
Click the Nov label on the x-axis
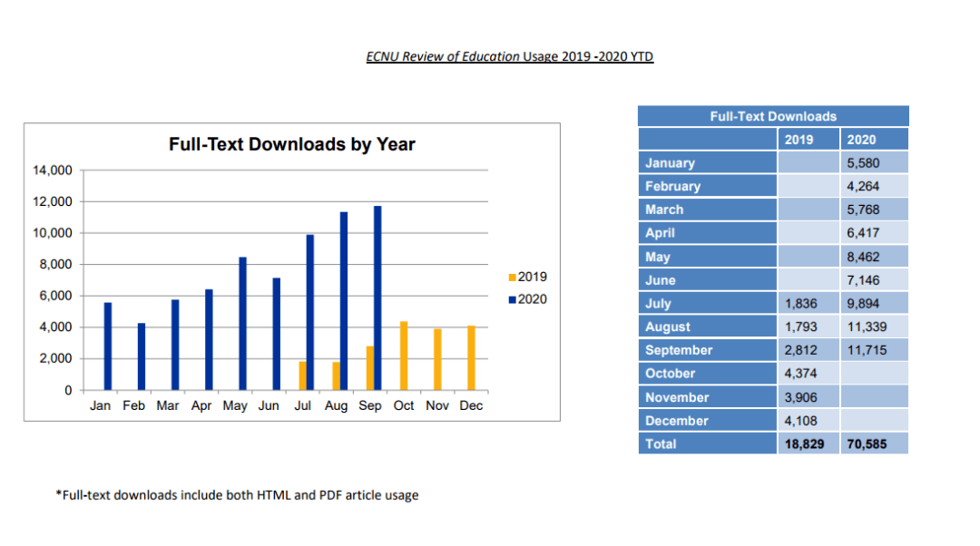click(x=437, y=405)
